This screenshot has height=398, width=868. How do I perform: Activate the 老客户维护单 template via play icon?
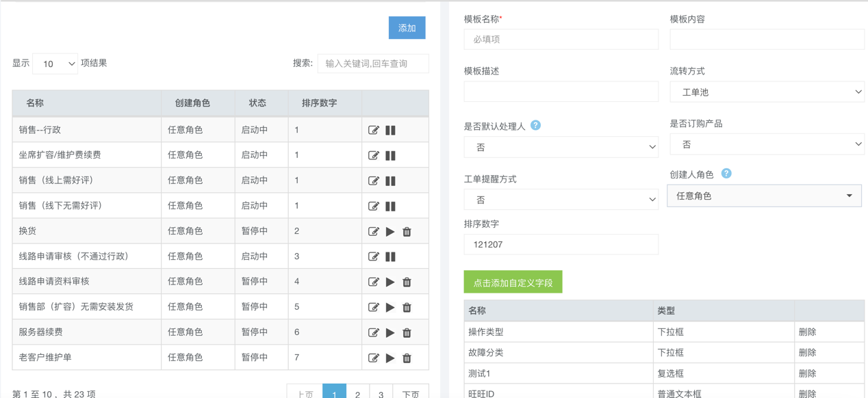[390, 358]
